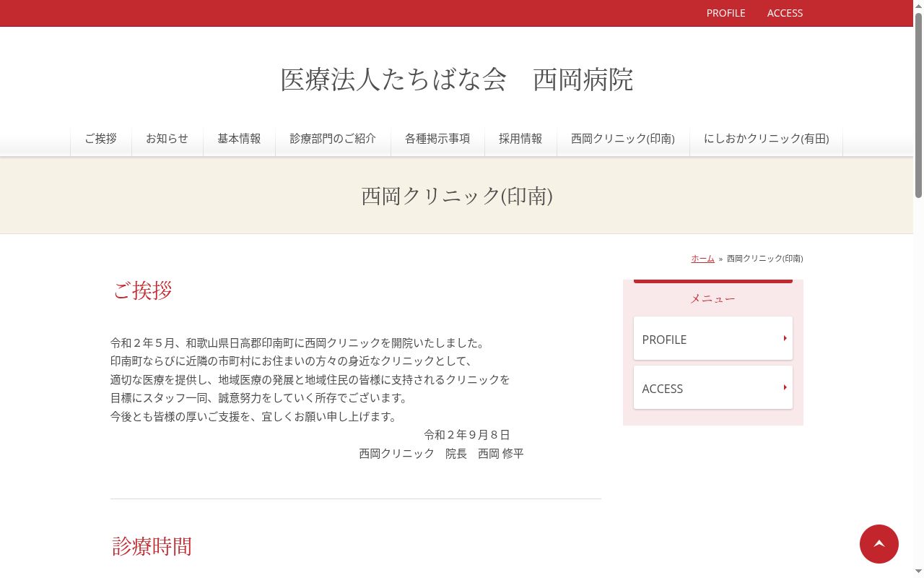The height and width of the screenshot is (578, 924).
Task: Click the ご挨拶 section heading
Action: click(142, 290)
